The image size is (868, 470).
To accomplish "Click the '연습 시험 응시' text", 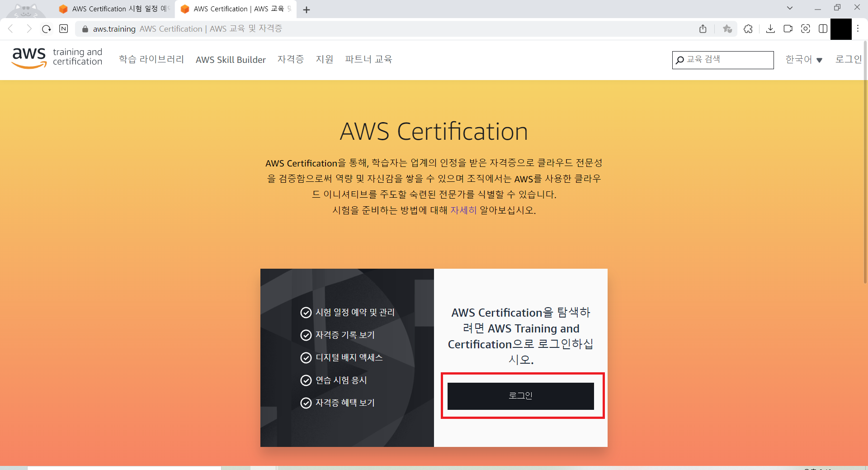I will click(x=341, y=380).
